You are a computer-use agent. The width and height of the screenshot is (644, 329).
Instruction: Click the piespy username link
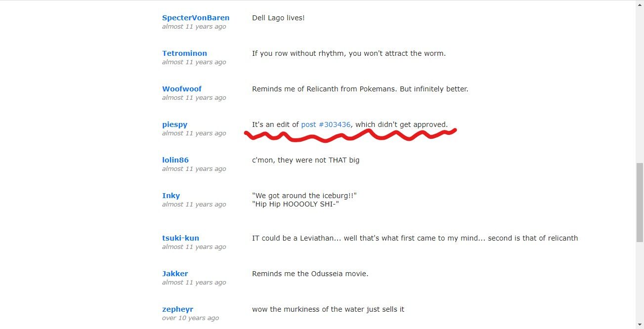click(x=174, y=124)
